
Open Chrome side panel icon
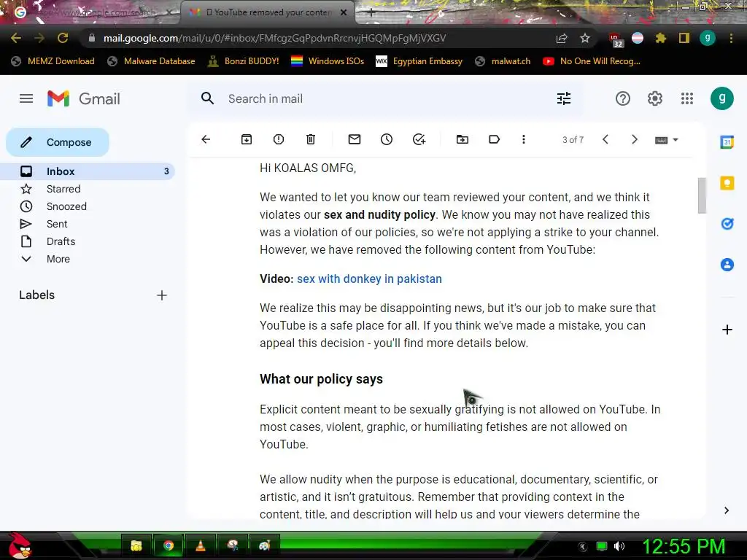684,38
